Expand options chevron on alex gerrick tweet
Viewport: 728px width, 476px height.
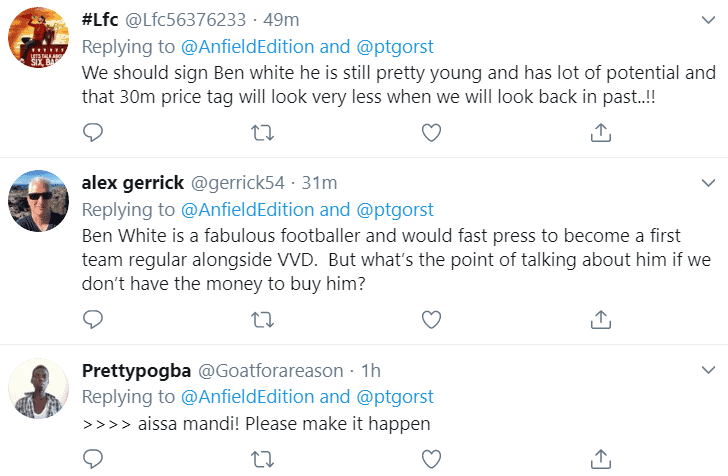point(708,183)
